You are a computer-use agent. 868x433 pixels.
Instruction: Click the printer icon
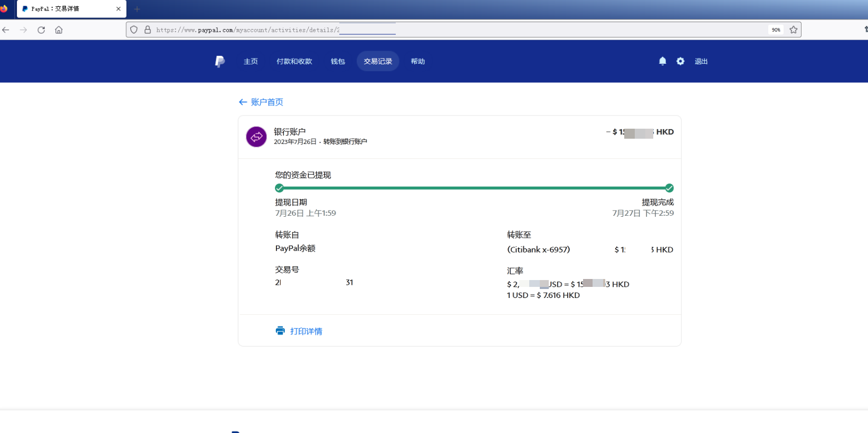280,331
